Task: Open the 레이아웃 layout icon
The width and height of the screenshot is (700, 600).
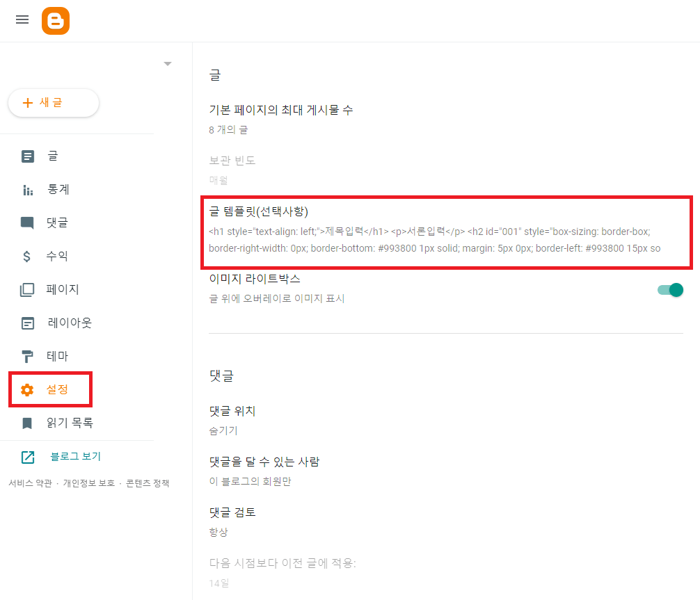Action: click(x=27, y=323)
